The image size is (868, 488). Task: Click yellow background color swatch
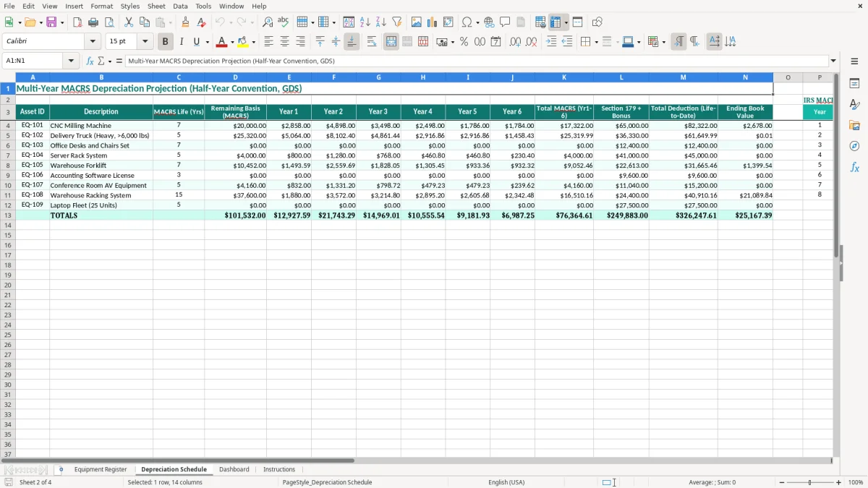click(244, 42)
